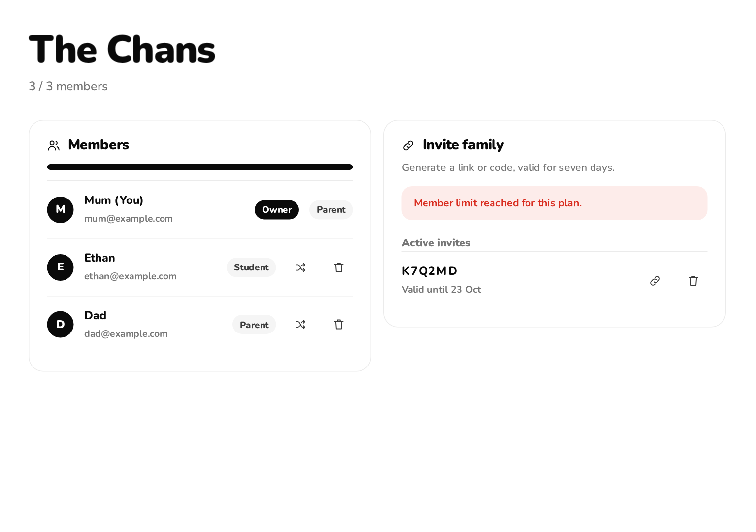The height and width of the screenshot is (532, 756).
Task: Click the shuffle role icon for Ethan
Action: click(300, 267)
